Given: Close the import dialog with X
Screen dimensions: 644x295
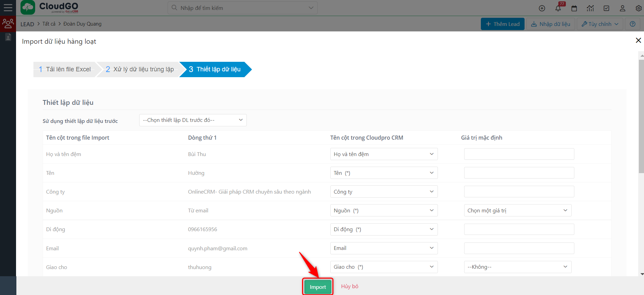Looking at the screenshot, I should 638,40.
